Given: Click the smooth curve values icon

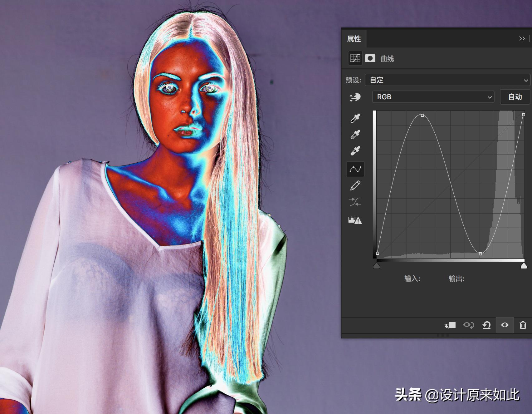Looking at the screenshot, I should click(355, 202).
